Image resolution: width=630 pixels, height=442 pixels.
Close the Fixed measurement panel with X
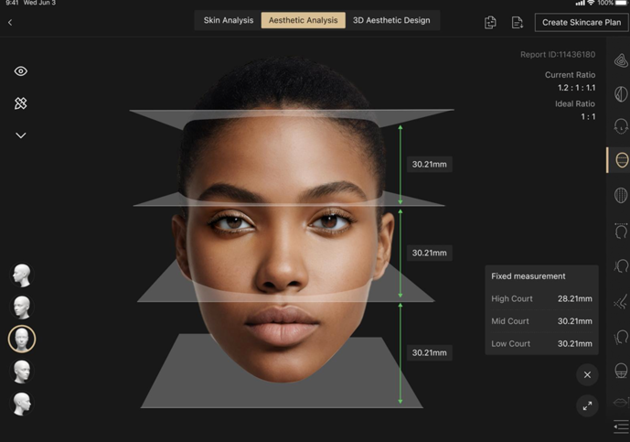[x=587, y=374]
